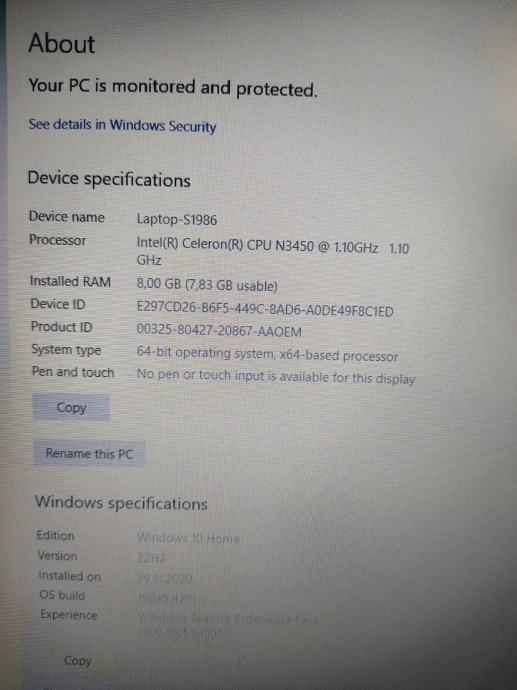Click the Rename this PC button

[x=89, y=453]
